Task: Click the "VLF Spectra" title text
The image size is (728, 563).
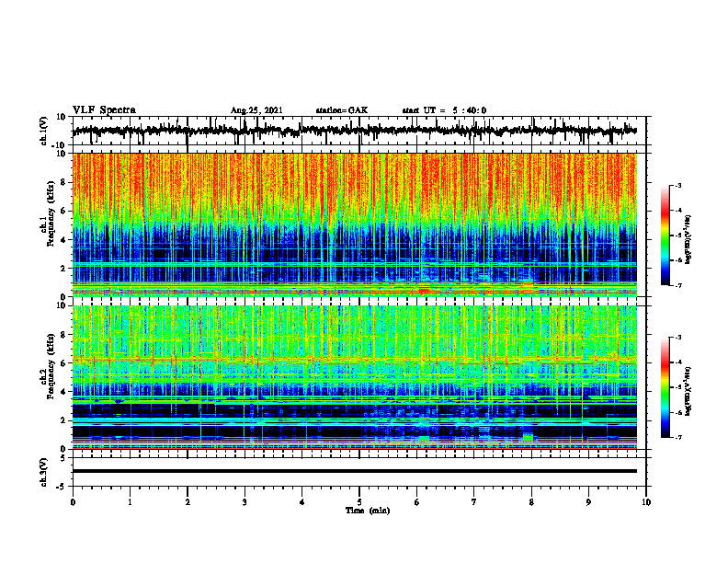Action: click(104, 110)
